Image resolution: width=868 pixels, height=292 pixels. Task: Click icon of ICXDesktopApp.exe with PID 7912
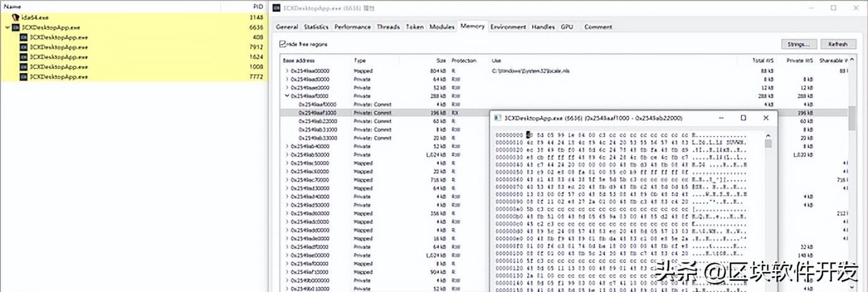24,47
